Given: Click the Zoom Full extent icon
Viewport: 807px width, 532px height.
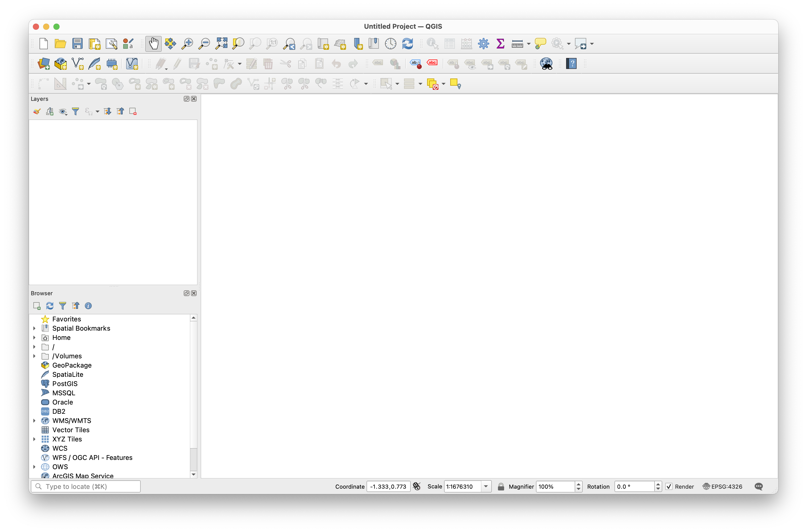Looking at the screenshot, I should point(221,44).
